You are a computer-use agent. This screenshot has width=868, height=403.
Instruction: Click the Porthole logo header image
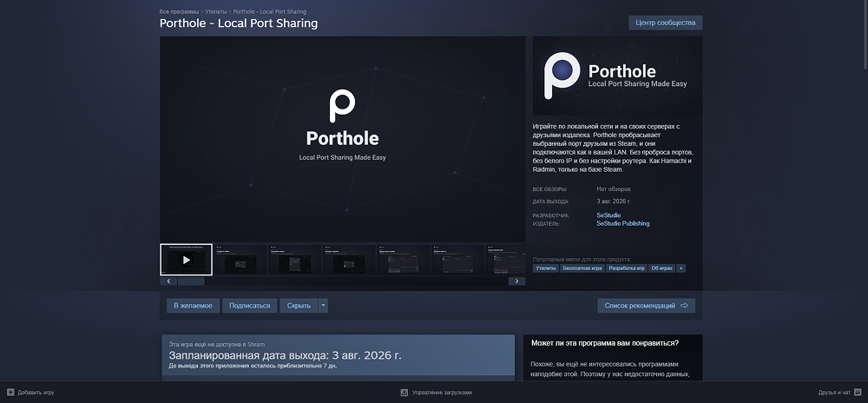[617, 76]
